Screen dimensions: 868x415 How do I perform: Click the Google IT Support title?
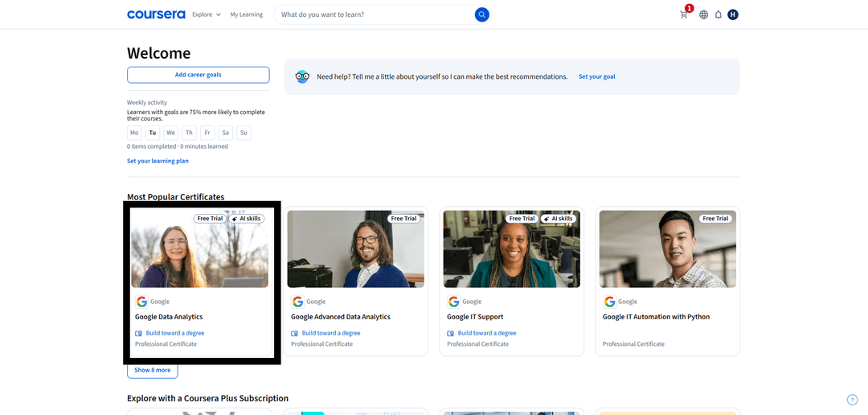click(475, 317)
